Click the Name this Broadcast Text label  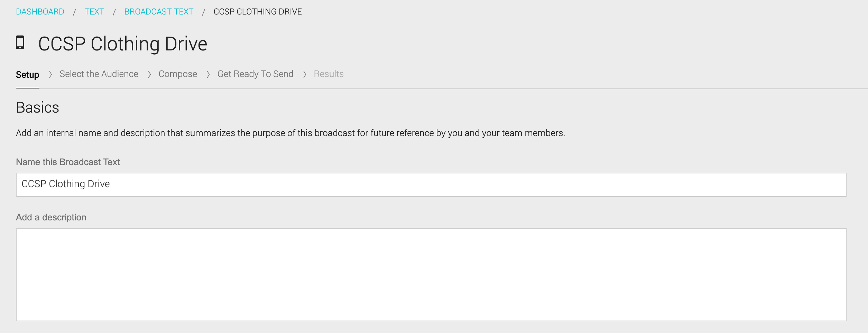click(x=68, y=162)
